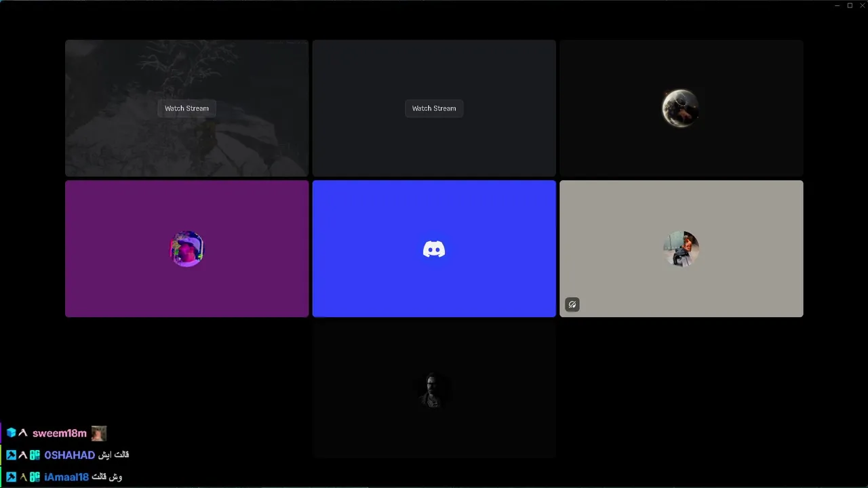Screen dimensions: 868x488
Task: Select the dim bearded-man avatar tile
Action: pyautogui.click(x=434, y=390)
